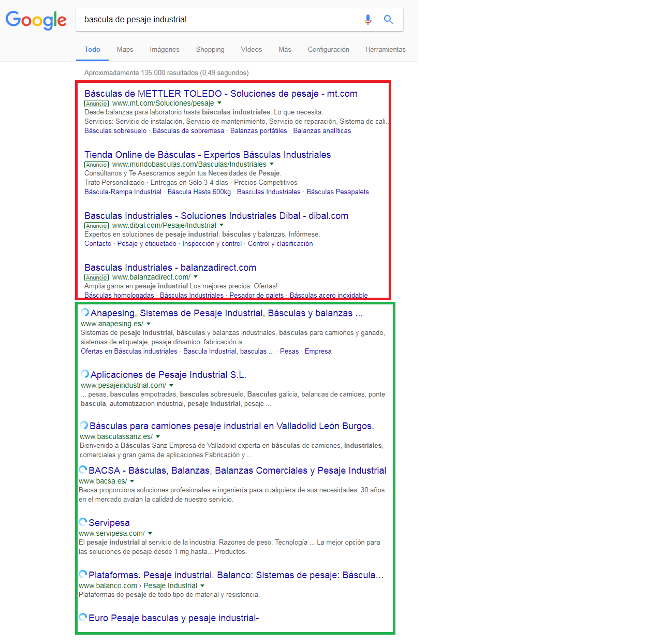Click the favicon next to the Servipesa result
Screen dimensions: 648x644
click(83, 522)
